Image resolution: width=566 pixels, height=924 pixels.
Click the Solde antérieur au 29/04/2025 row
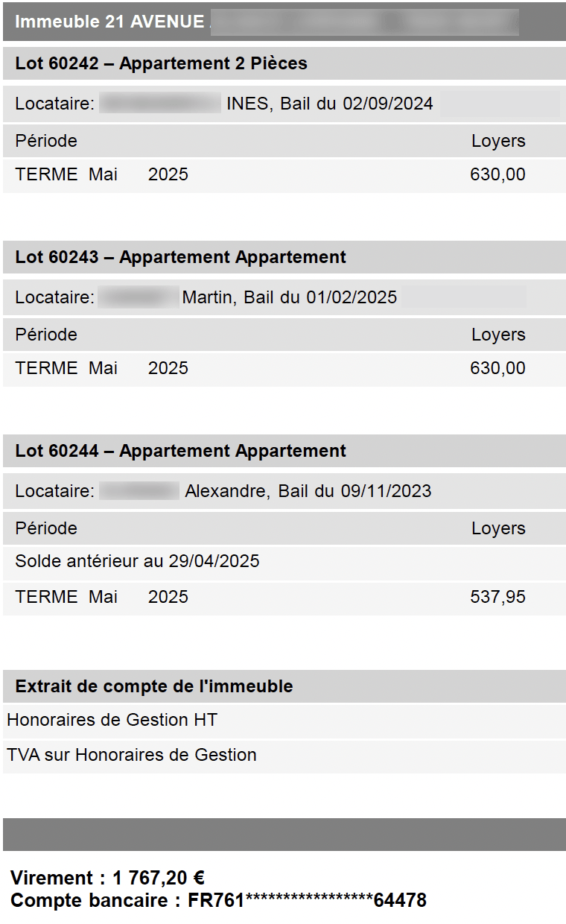[x=137, y=561]
